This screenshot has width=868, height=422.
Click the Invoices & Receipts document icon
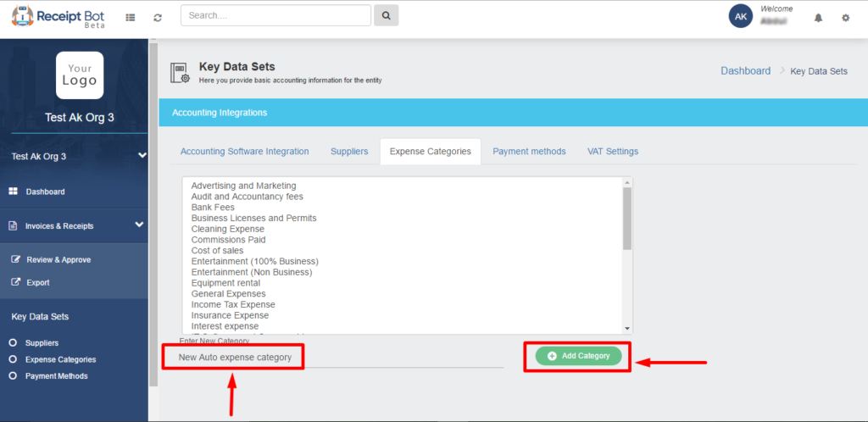coord(14,225)
